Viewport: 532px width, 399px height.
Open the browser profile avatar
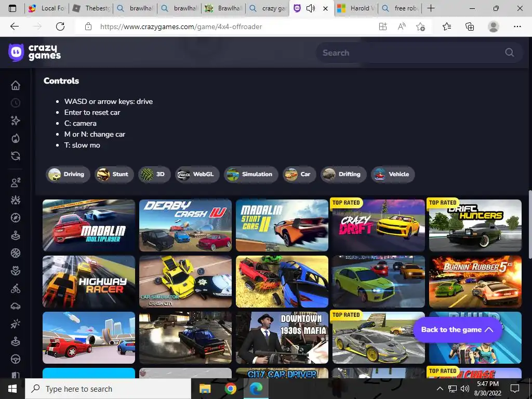(x=494, y=26)
